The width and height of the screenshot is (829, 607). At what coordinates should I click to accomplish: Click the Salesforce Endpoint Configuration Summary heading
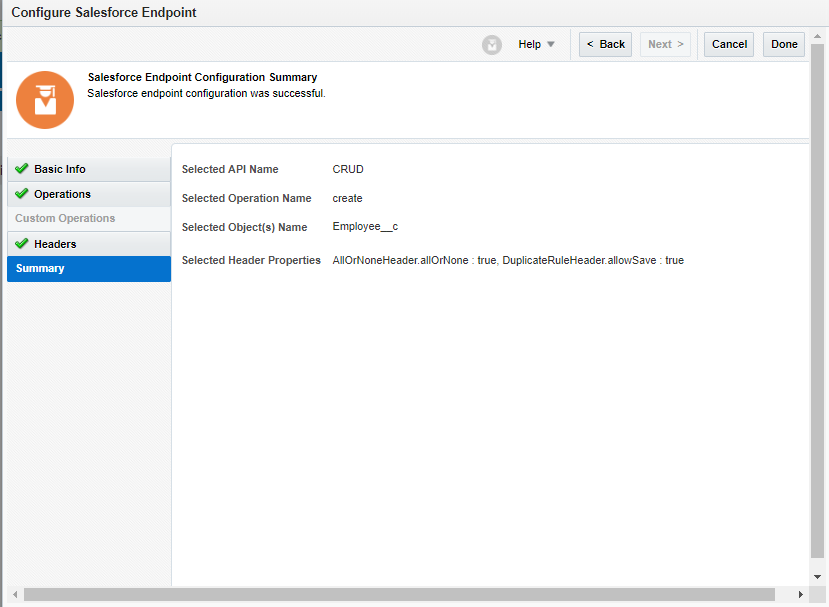(202, 77)
